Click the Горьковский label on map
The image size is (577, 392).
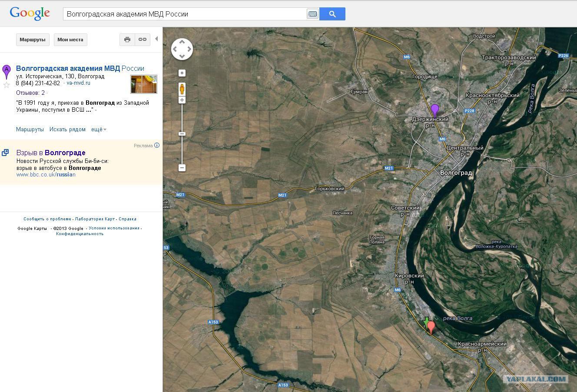click(x=329, y=189)
